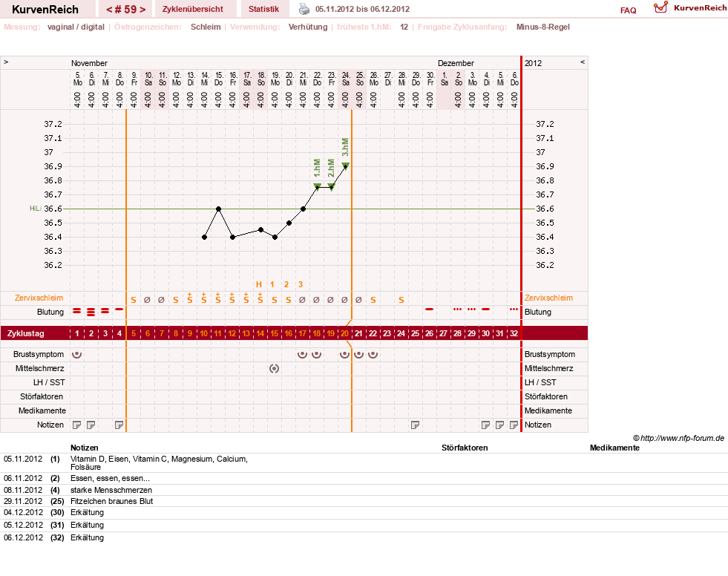Open the note icon for cycle day 30
This screenshot has height=576, width=728.
tap(485, 425)
